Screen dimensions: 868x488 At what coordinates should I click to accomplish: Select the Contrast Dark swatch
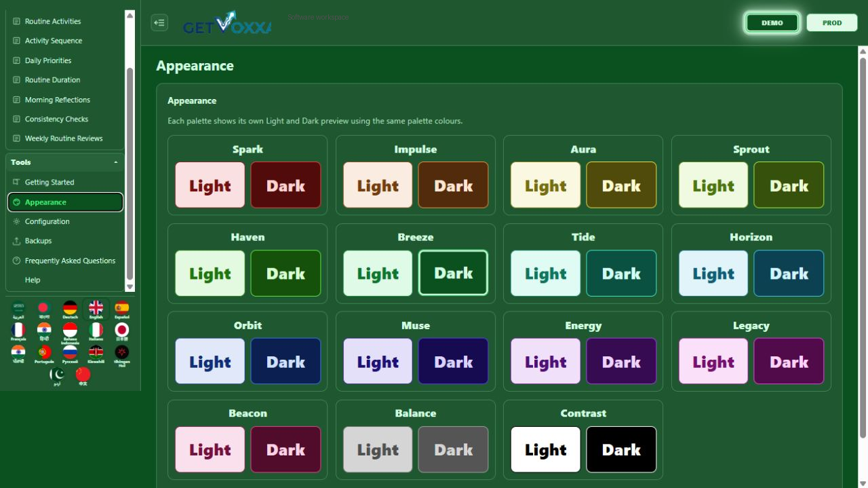621,449
